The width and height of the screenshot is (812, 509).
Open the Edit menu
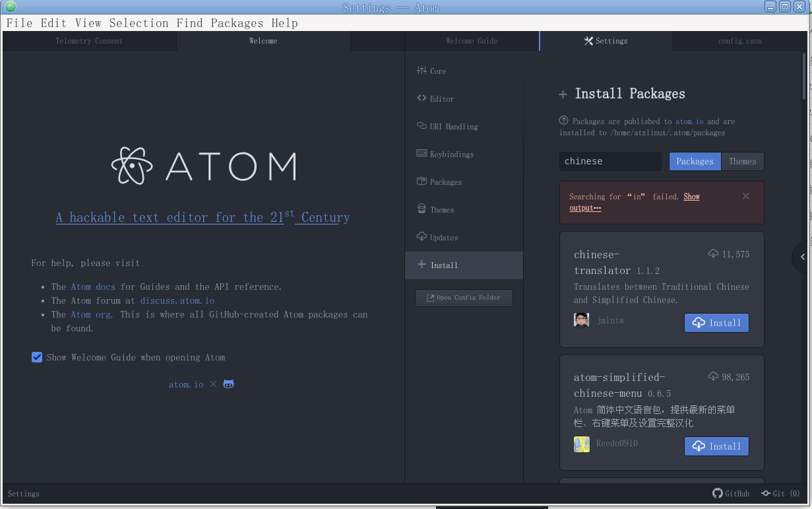(x=53, y=23)
